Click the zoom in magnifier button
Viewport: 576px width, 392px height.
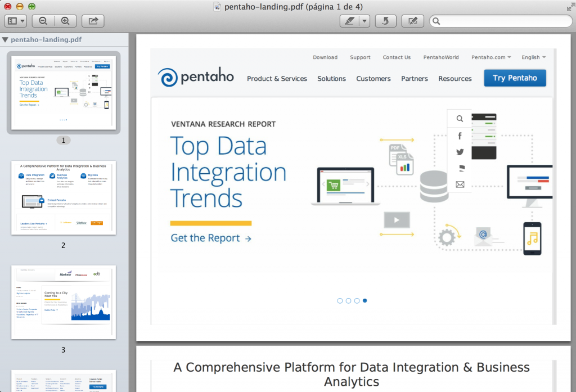[x=65, y=21]
